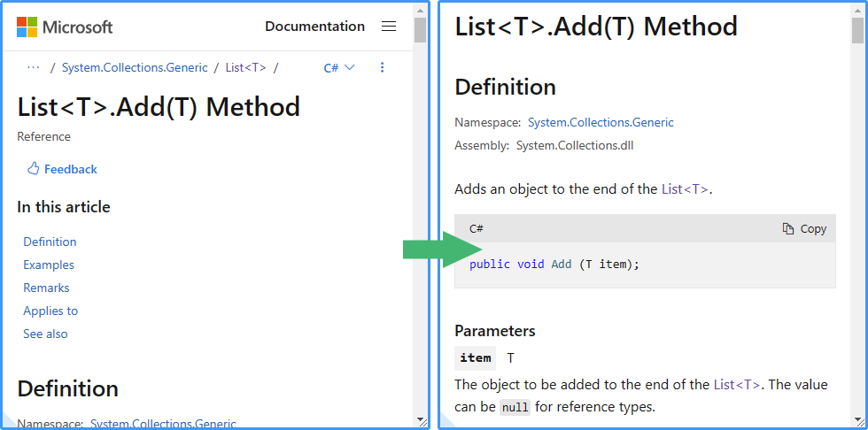Expand the breadcrumb ellipsis in left pane
The width and height of the screenshot is (868, 430).
coord(34,67)
